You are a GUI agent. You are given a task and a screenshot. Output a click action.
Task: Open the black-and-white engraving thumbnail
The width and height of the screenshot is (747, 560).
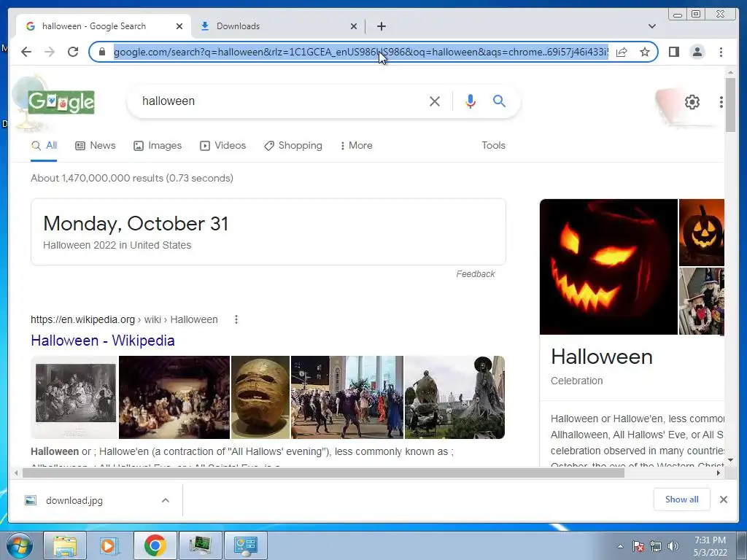coord(75,397)
